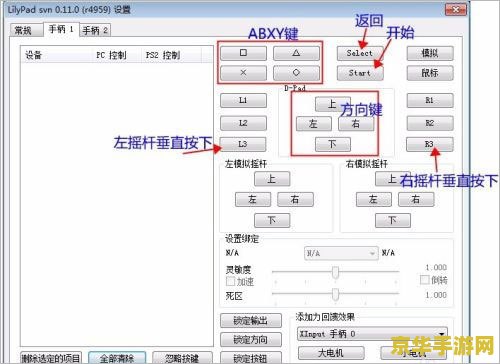
Task: Expand the XInput 手柄 0 dropdown
Action: pyautogui.click(x=372, y=334)
